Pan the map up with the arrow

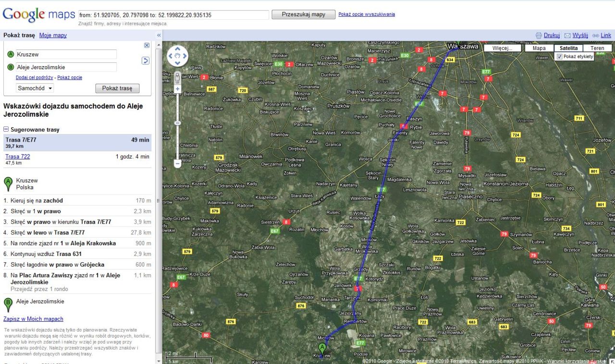click(177, 49)
